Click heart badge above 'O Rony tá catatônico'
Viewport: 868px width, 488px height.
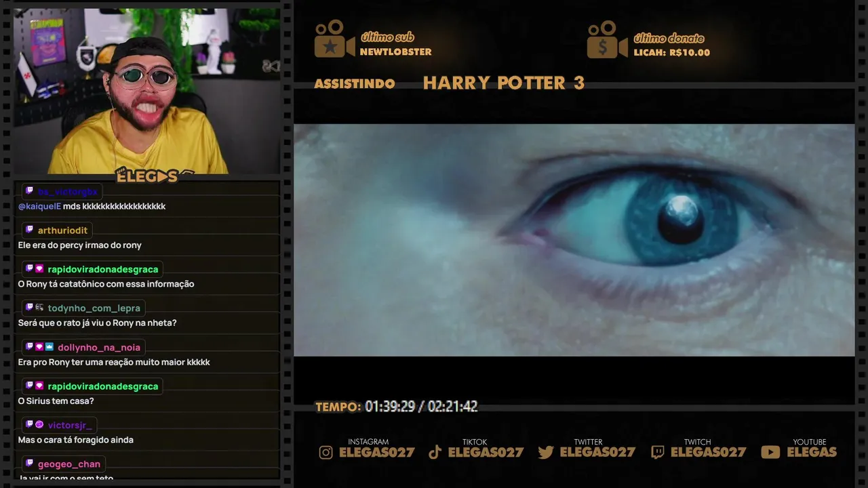coord(39,268)
